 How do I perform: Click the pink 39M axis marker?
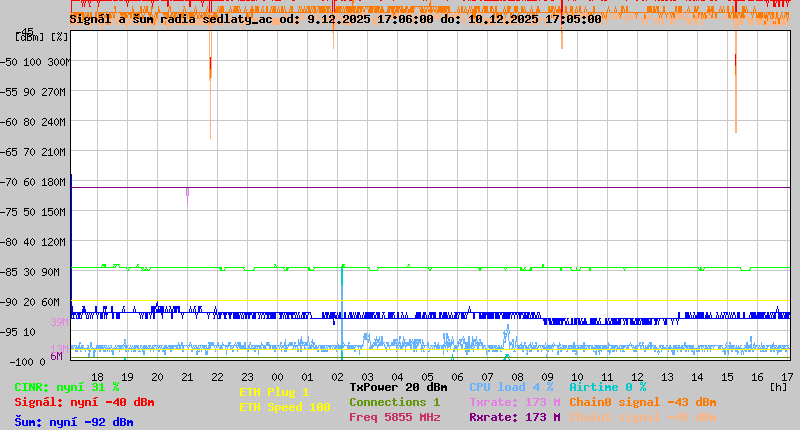pyautogui.click(x=59, y=322)
